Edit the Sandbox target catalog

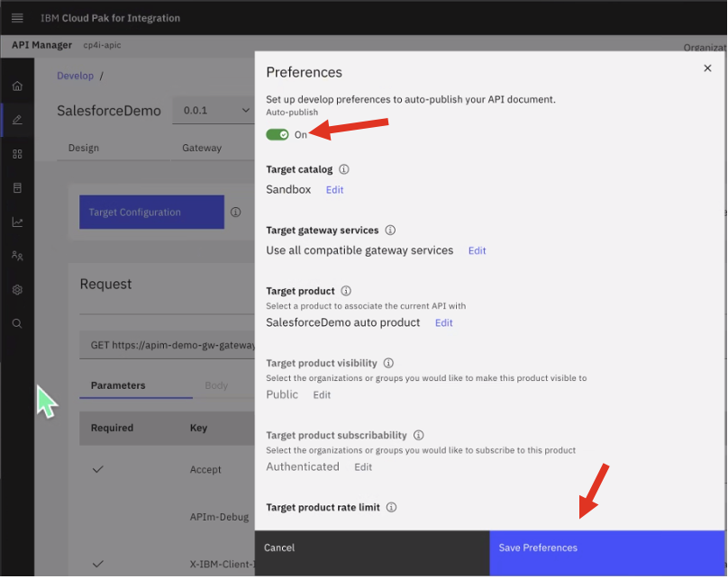[x=334, y=190]
